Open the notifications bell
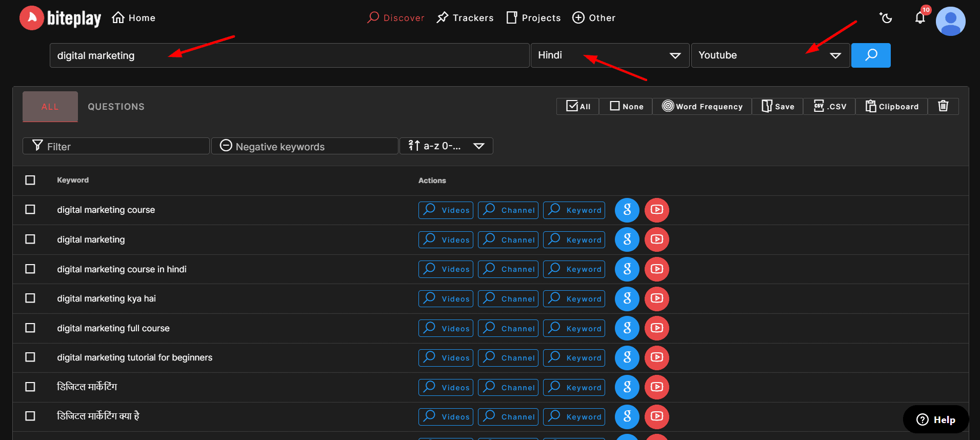The image size is (980, 440). [920, 18]
